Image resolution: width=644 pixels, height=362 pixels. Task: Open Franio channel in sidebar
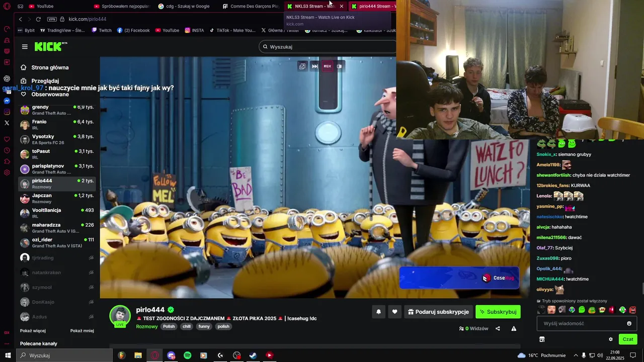coord(57,124)
